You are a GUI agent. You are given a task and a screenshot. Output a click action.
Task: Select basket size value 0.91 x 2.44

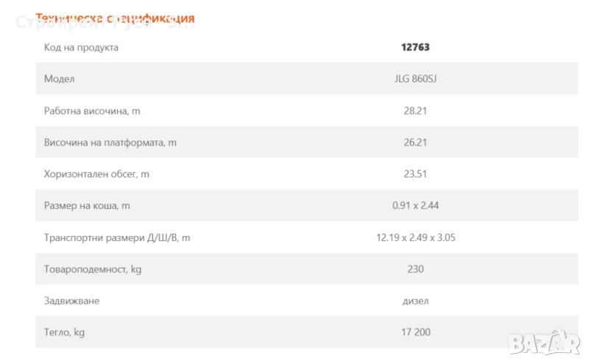coord(415,206)
